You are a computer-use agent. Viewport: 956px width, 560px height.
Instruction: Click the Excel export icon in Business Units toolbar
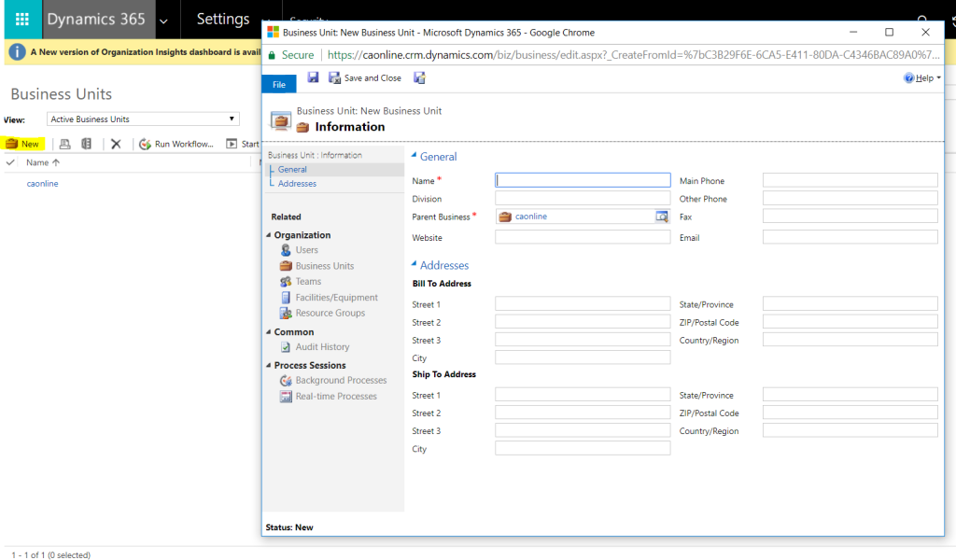(87, 144)
